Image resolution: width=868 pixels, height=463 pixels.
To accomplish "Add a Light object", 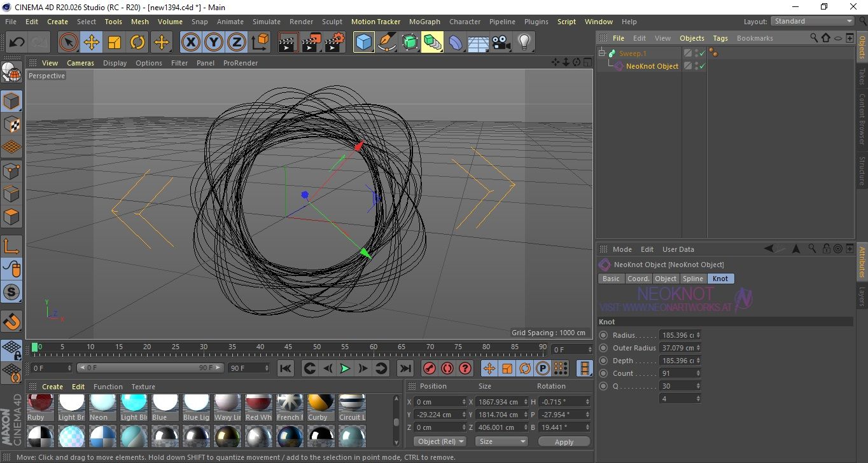I will coord(524,43).
